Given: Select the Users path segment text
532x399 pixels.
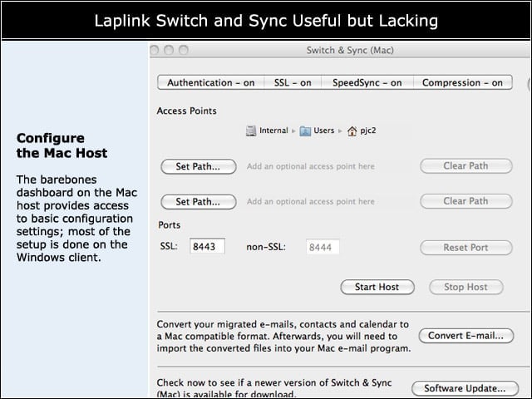Looking at the screenshot, I should tap(323, 131).
